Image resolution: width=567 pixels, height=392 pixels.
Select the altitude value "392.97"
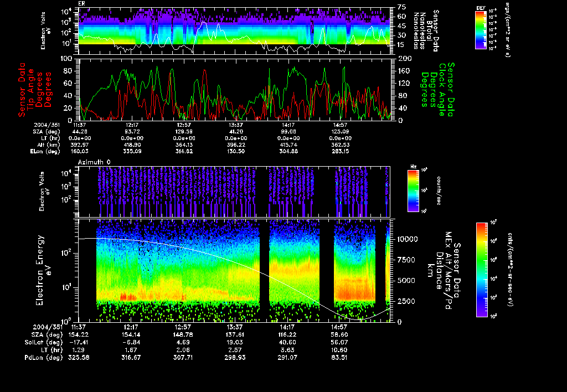tap(80, 145)
